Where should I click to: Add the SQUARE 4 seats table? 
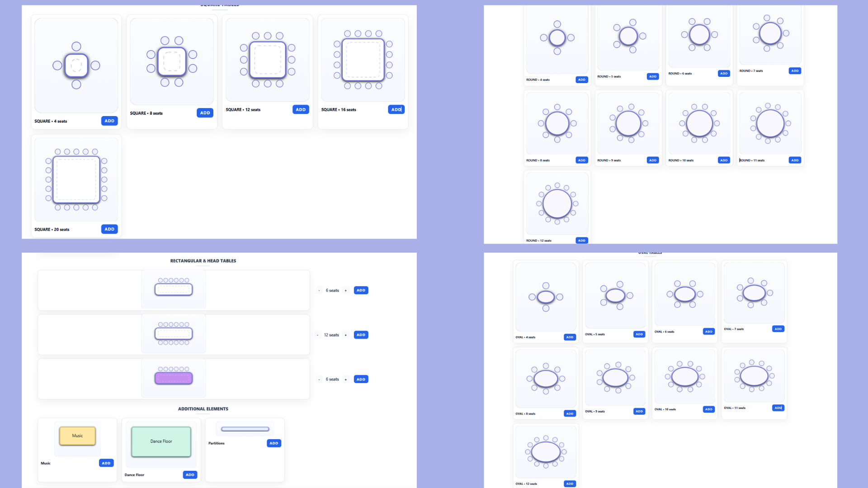[x=109, y=121]
